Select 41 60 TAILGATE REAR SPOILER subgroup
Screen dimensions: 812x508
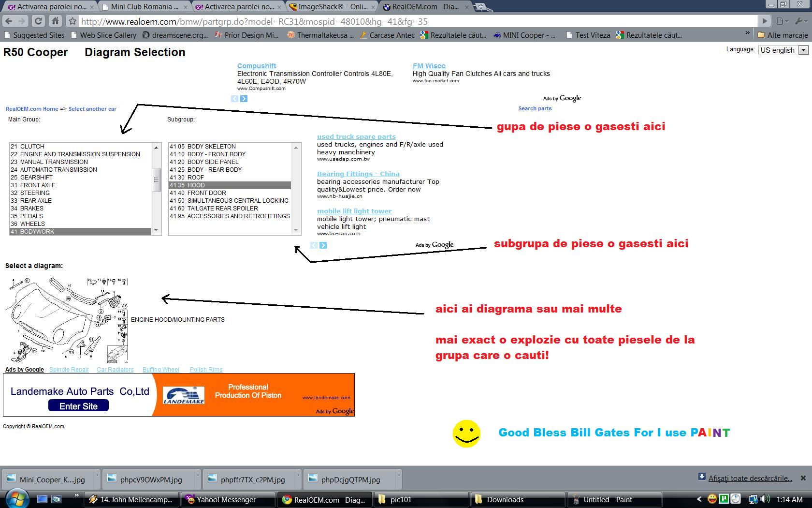(x=230, y=209)
